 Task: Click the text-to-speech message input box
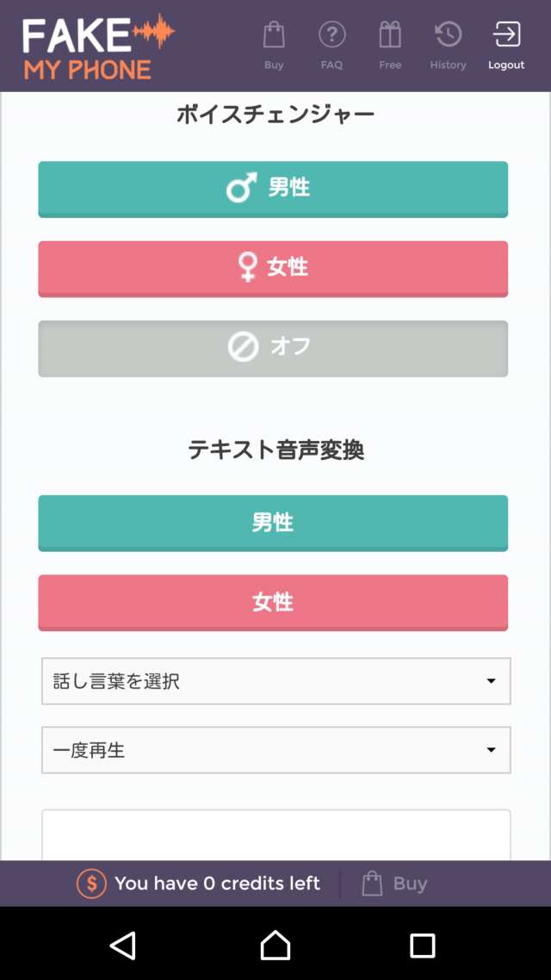275,835
